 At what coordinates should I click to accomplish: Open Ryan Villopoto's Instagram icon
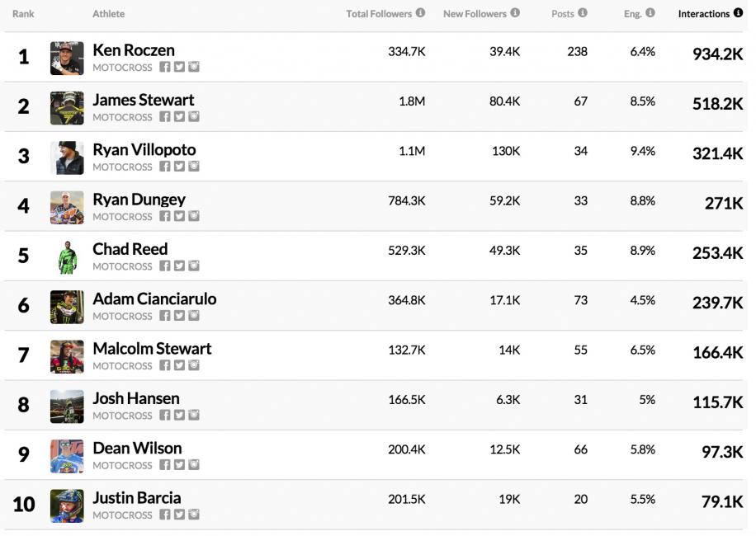point(193,167)
